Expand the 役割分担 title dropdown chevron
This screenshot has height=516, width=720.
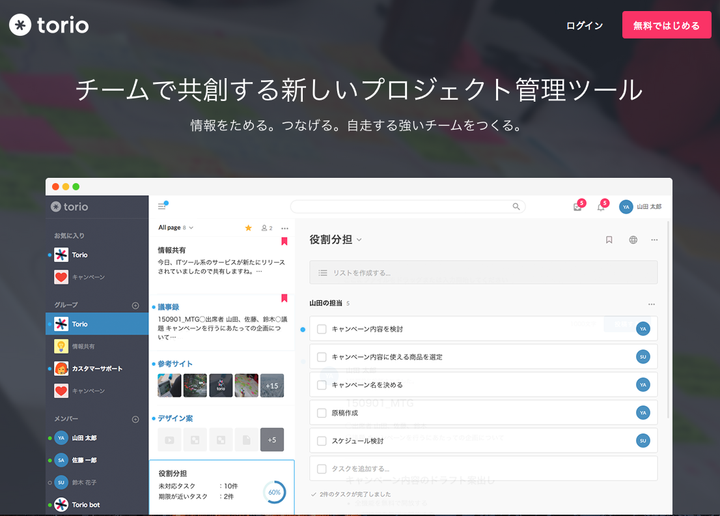[359, 240]
